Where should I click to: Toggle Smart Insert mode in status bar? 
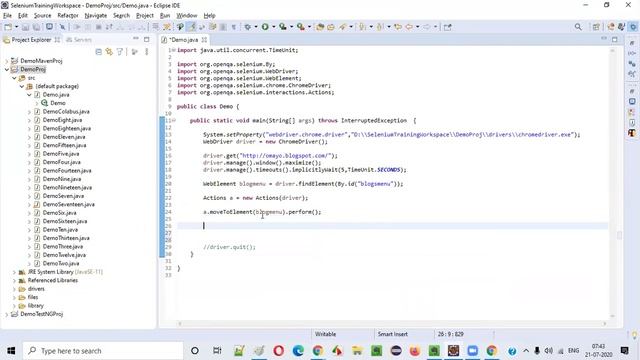click(x=392, y=334)
